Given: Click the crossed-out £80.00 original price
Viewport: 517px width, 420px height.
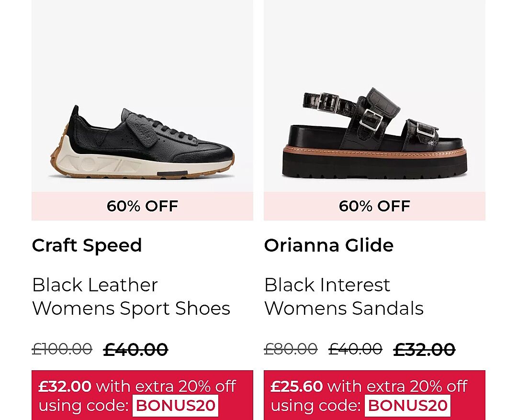Looking at the screenshot, I should pyautogui.click(x=291, y=349).
